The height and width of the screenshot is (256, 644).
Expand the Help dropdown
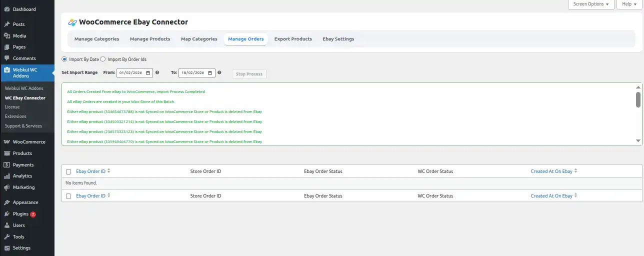[629, 4]
